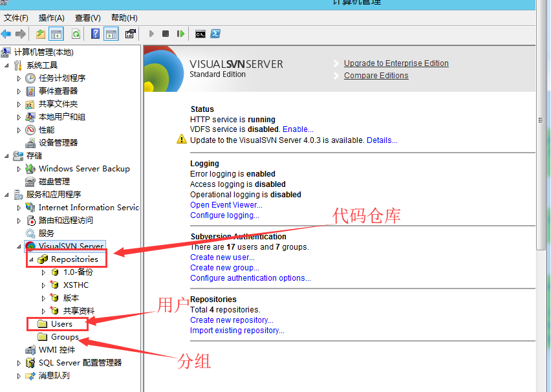Click Create new repository... link
The image size is (551, 392).
point(232,320)
